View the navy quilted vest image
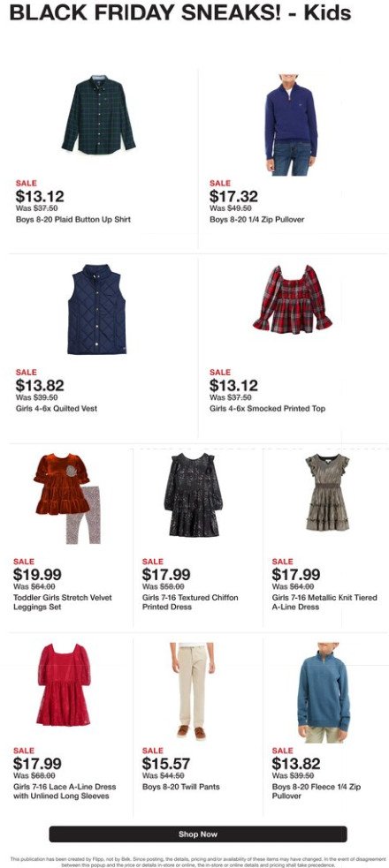Screen dimensions: 389x868 click(97, 309)
